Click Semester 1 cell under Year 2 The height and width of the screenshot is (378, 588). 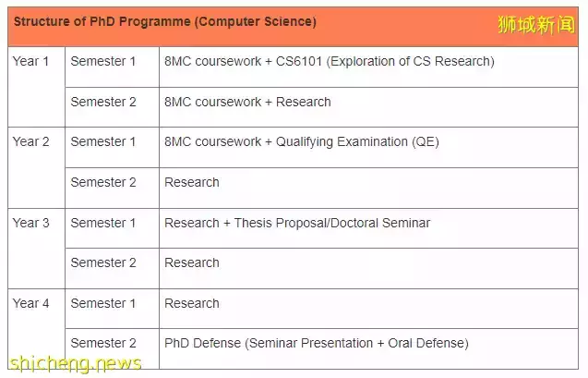[103, 142]
